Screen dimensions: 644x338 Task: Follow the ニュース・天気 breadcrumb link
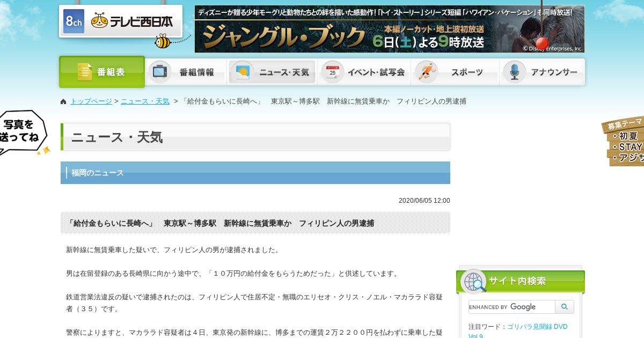click(x=145, y=101)
